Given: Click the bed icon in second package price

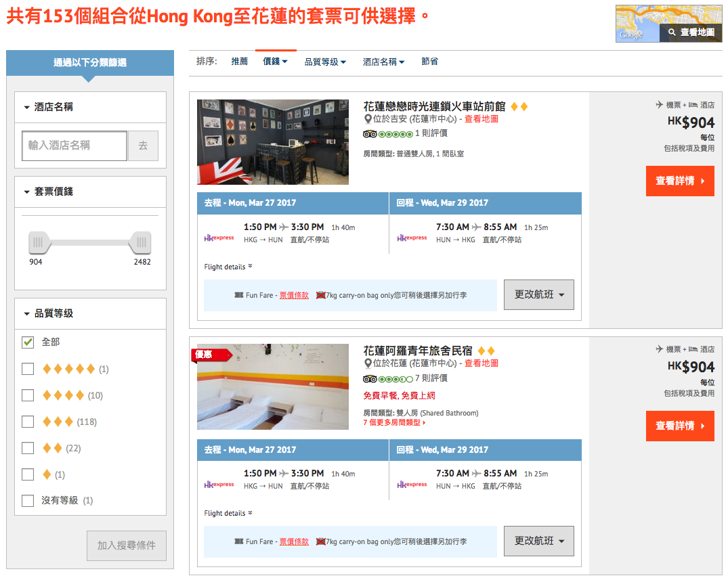Looking at the screenshot, I should pos(693,349).
